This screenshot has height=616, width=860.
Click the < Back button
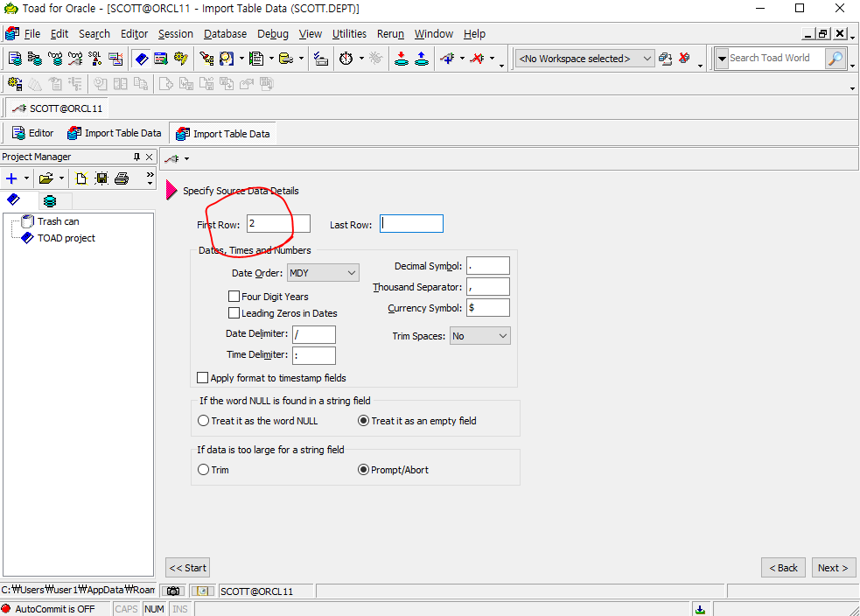[783, 568]
